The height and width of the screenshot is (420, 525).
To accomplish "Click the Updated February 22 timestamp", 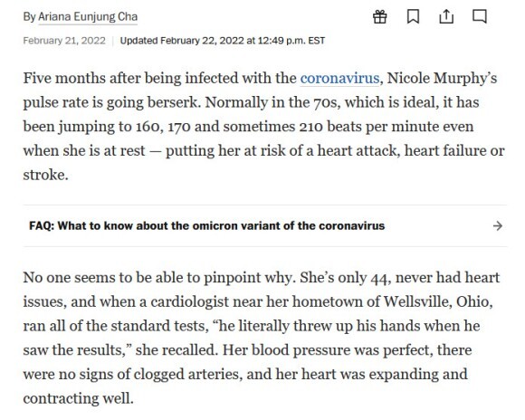I will tap(223, 41).
